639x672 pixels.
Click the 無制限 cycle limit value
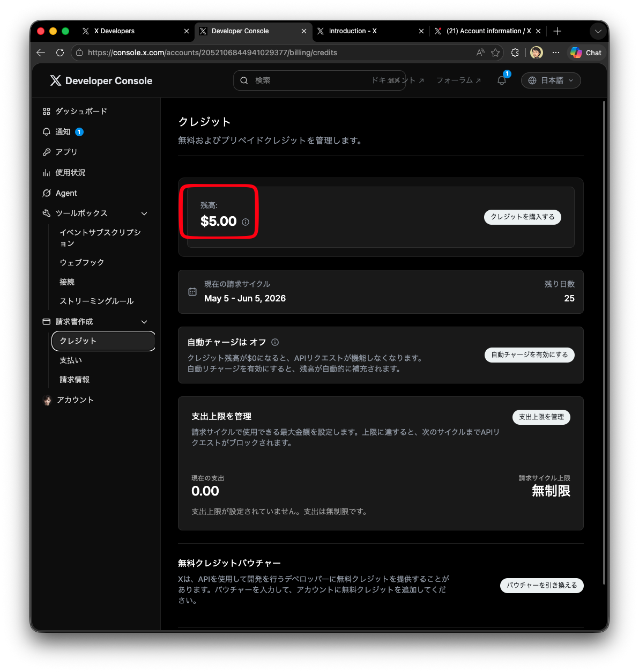coord(551,491)
